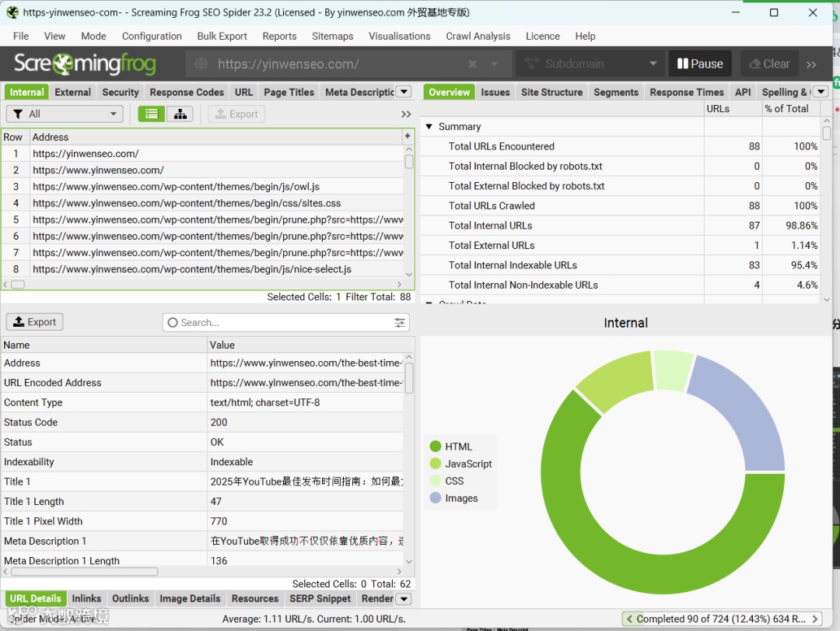
Task: Open the All filter dropdown
Action: tap(65, 114)
